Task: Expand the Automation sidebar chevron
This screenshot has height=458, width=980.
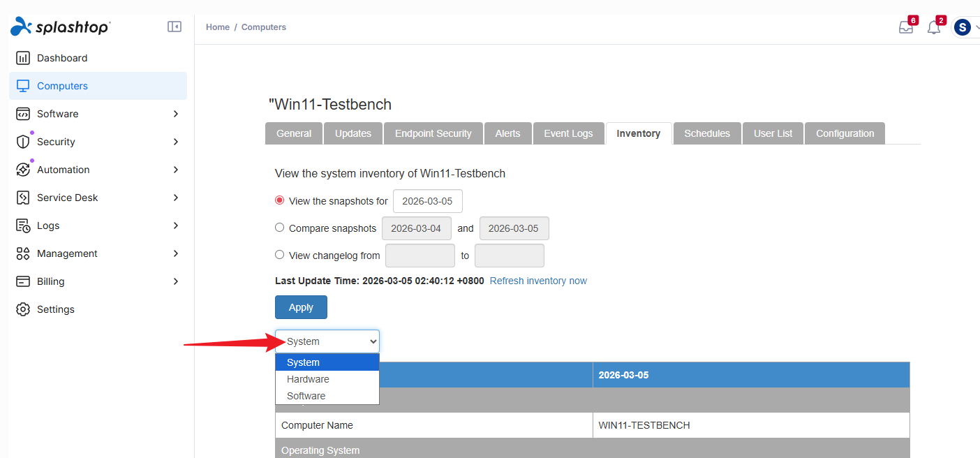Action: coord(176,170)
